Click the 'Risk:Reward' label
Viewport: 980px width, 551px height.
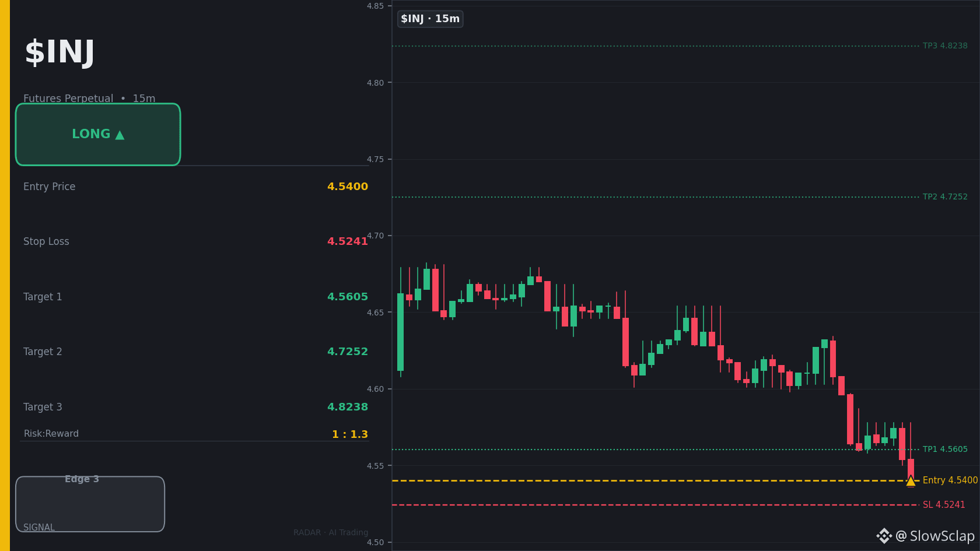pos(51,434)
